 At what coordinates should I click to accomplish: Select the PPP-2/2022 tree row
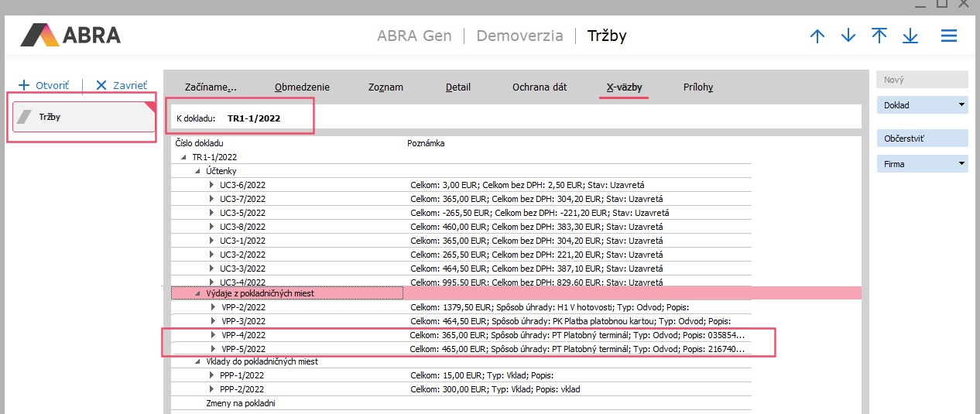point(242,389)
